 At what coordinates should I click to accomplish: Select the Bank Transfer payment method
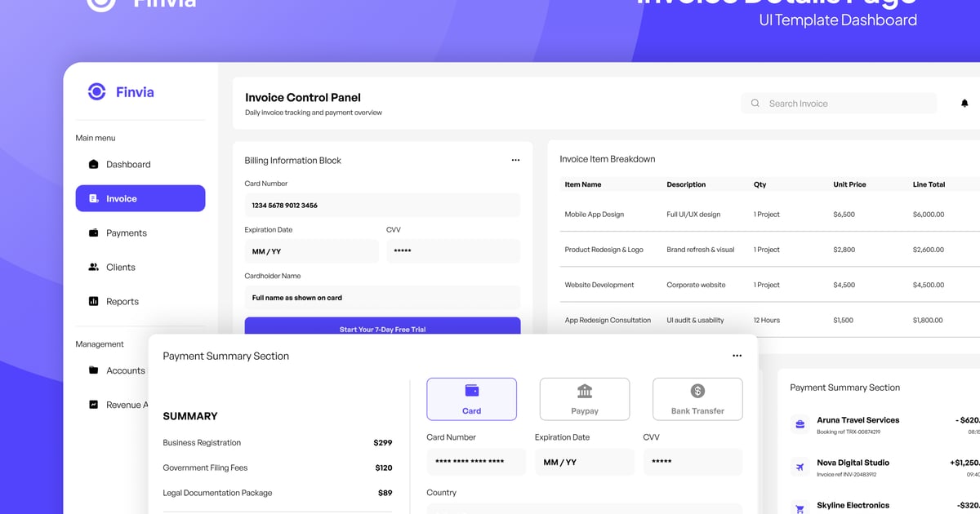pyautogui.click(x=697, y=399)
